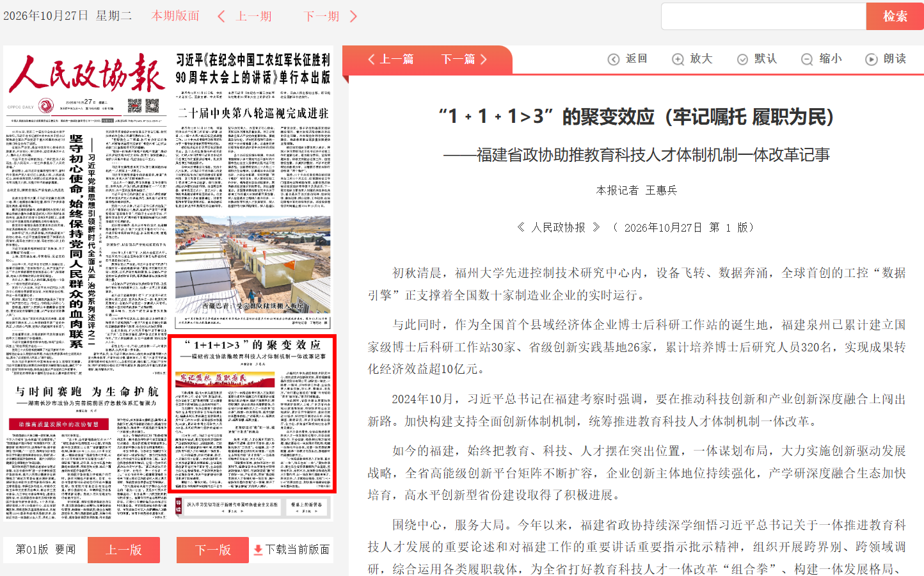The image size is (924, 576).
Task: Click the download icon beside 下载当前版面
Action: tap(258, 550)
